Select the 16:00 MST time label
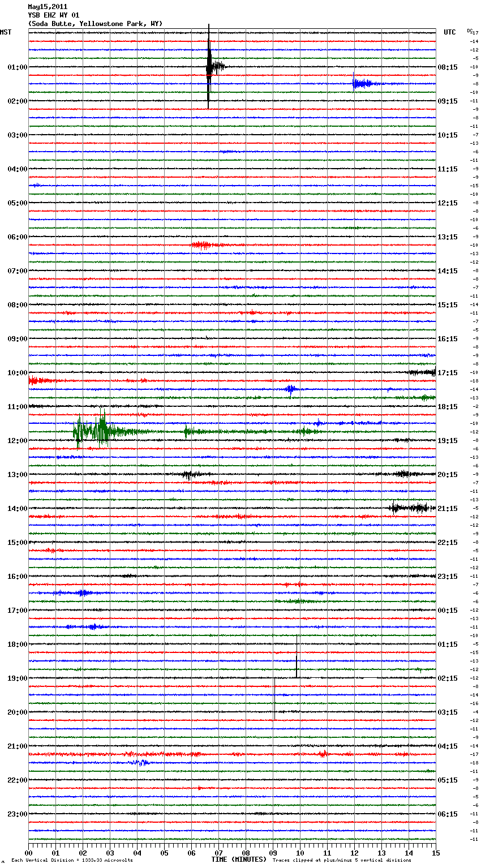 18,577
